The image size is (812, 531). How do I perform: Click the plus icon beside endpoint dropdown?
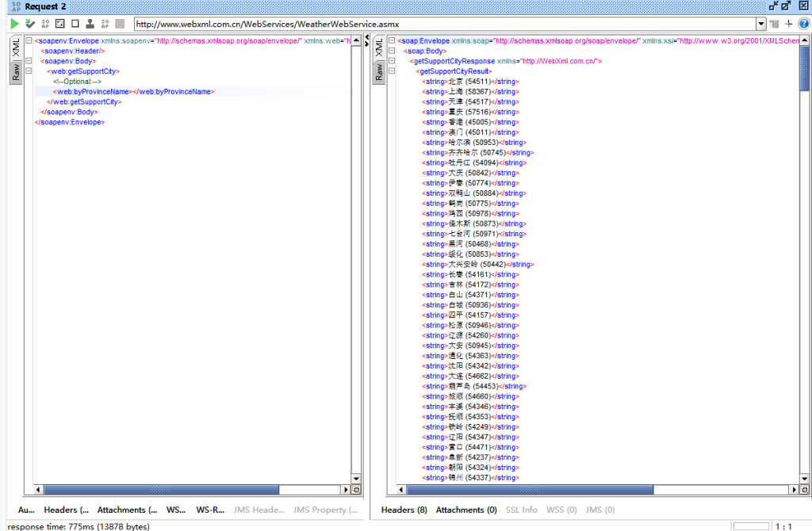(x=788, y=24)
